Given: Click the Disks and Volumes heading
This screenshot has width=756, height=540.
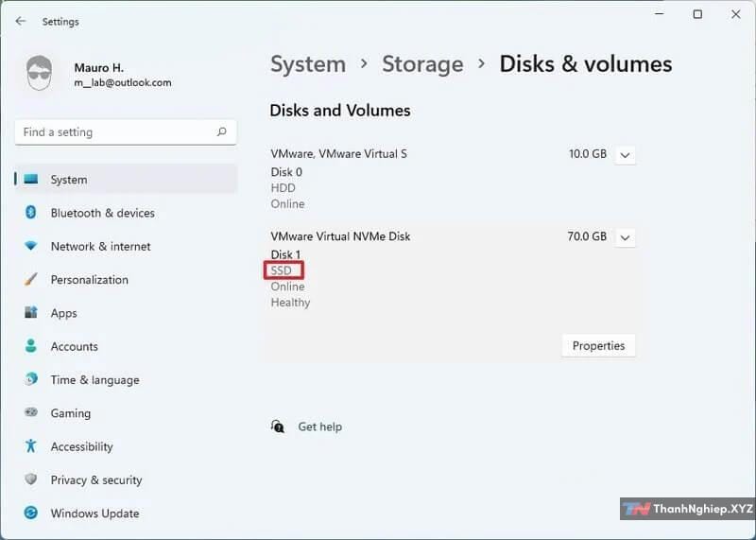Looking at the screenshot, I should click(340, 111).
